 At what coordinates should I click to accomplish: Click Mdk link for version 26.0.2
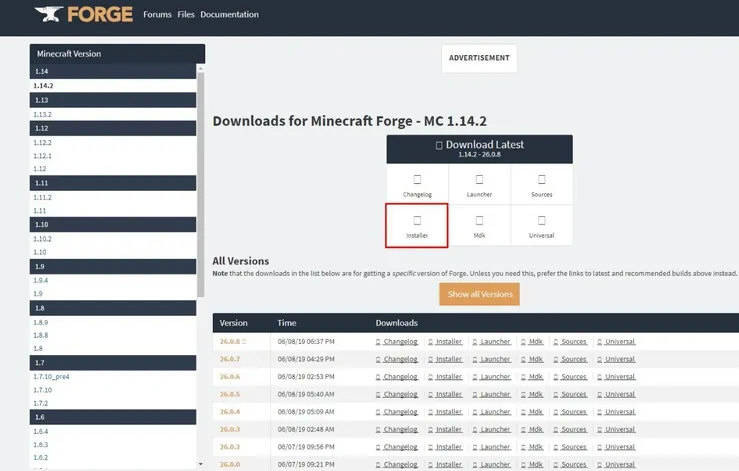[x=536, y=447]
